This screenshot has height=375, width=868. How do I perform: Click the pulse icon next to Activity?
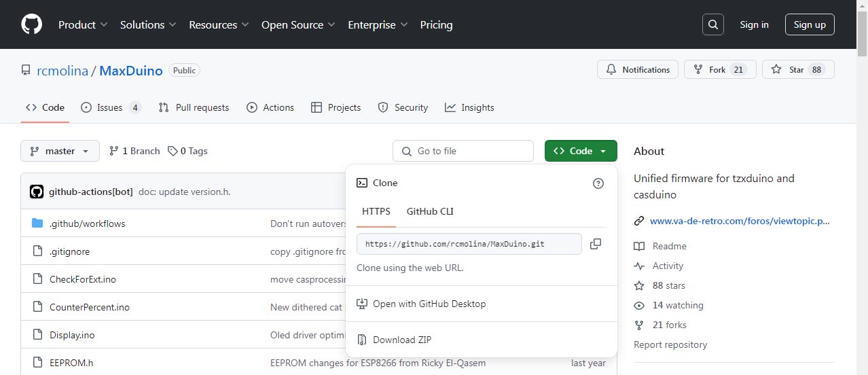pos(639,266)
